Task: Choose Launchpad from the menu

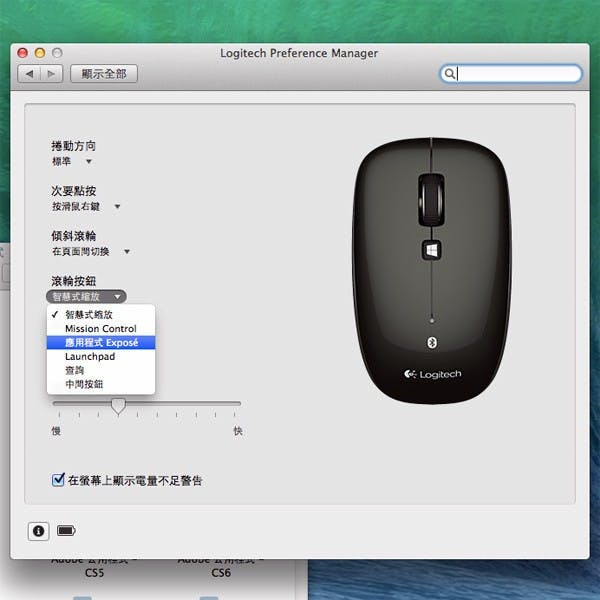Action: [x=101, y=356]
